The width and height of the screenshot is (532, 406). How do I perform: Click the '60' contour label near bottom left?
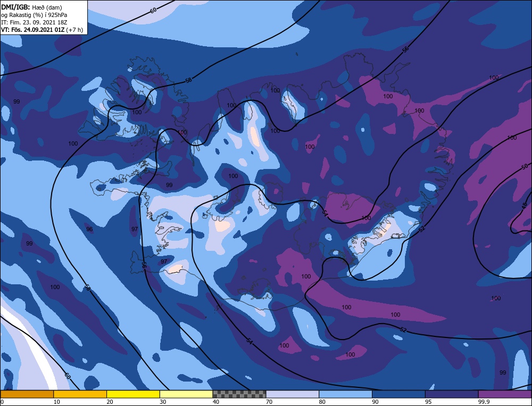pos(68,376)
